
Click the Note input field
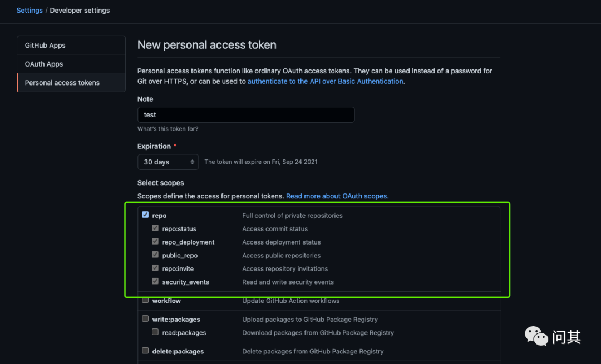tap(245, 115)
